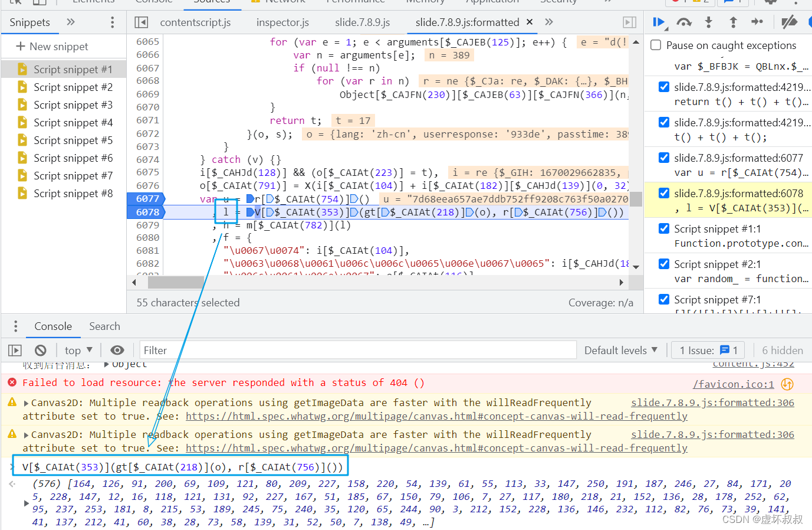Viewport: 812px width, 530px height.
Task: Click the first Canvas2D warning triangle icon
Action: pyautogui.click(x=12, y=403)
